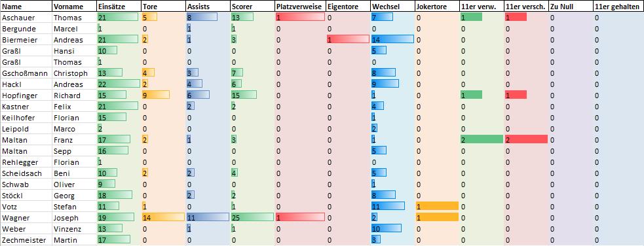Viewport: 644px width, 246px height.
Task: Select the Platzverweise header cell
Action: click(301, 7)
